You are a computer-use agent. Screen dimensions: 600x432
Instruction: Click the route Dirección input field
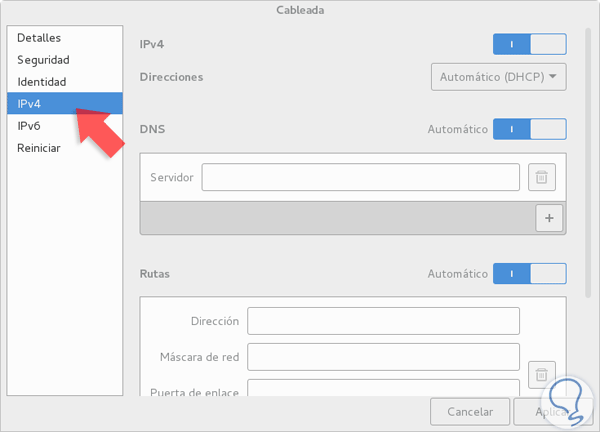(383, 321)
